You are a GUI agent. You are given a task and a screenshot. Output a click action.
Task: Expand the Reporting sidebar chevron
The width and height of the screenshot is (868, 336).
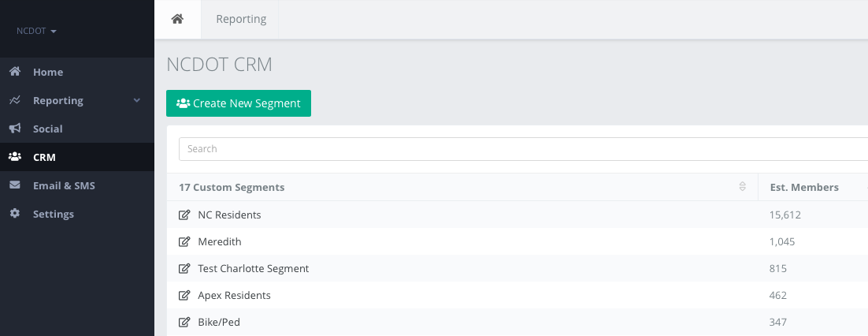(x=136, y=100)
